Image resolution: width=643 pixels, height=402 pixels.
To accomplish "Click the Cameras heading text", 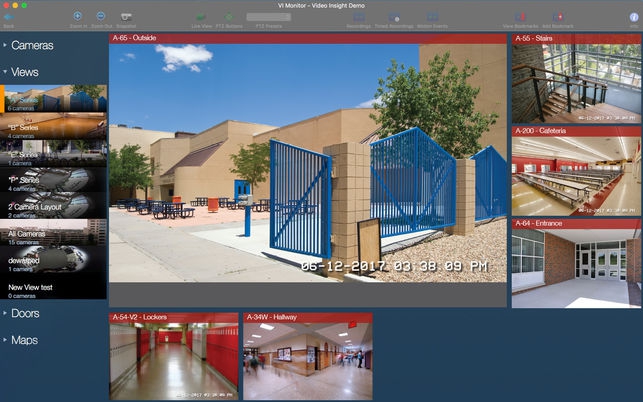I will pyautogui.click(x=32, y=45).
